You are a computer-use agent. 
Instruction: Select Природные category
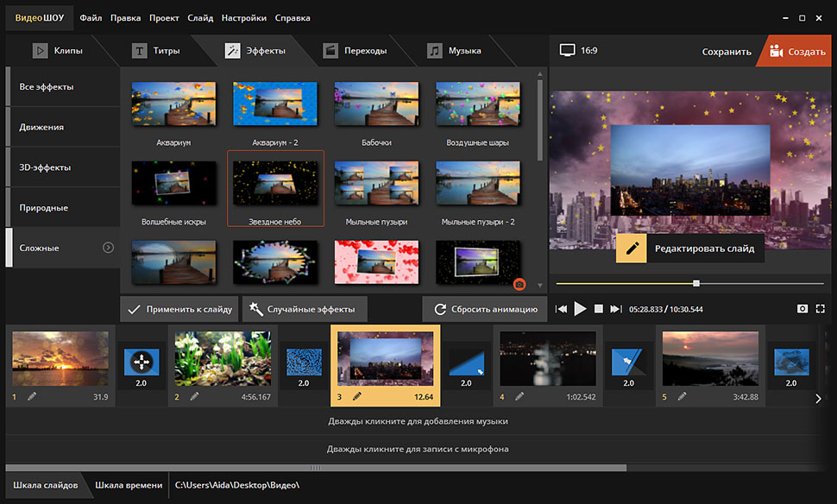point(63,208)
